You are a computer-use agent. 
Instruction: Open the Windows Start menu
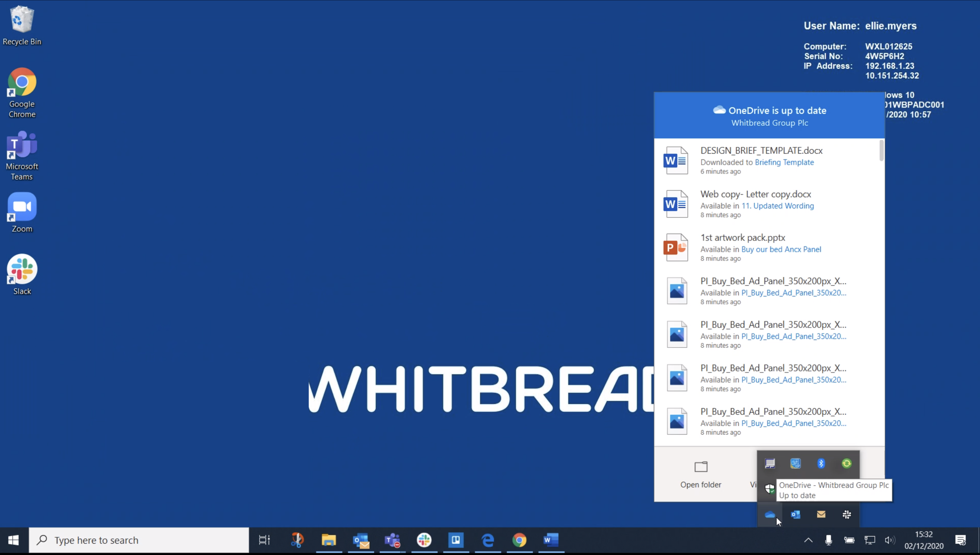[x=13, y=540]
